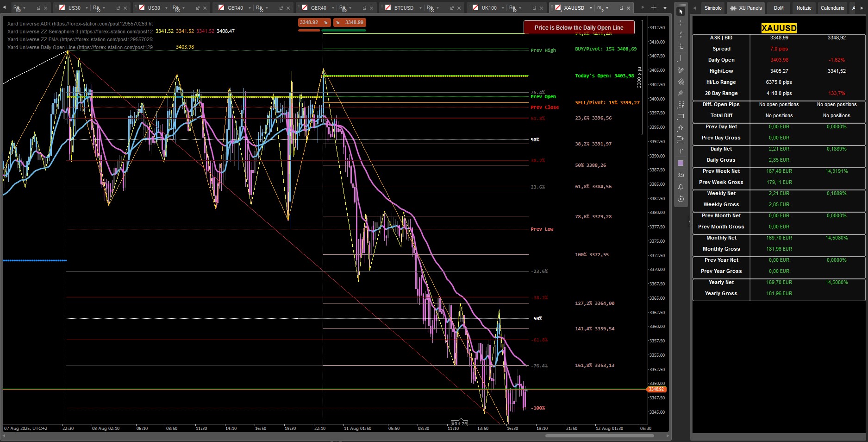Open the market replay tool icon
The height and width of the screenshot is (442, 868).
click(x=681, y=199)
